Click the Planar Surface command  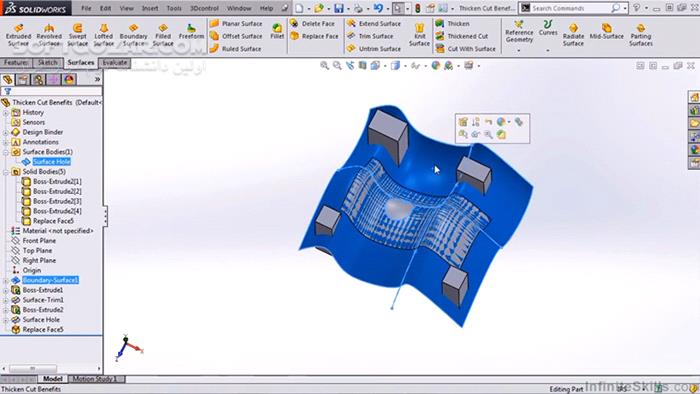236,23
